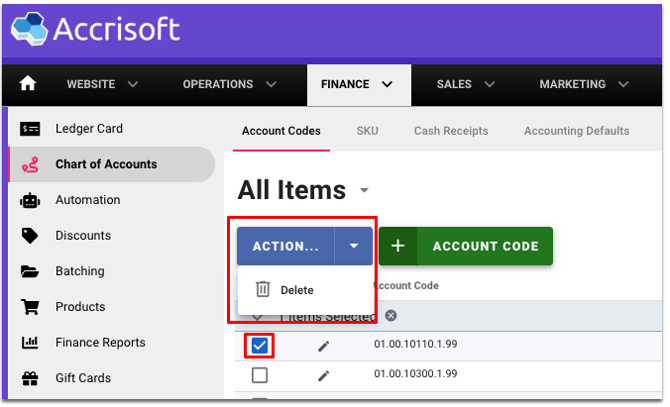Open Products shopping cart icon

[30, 307]
